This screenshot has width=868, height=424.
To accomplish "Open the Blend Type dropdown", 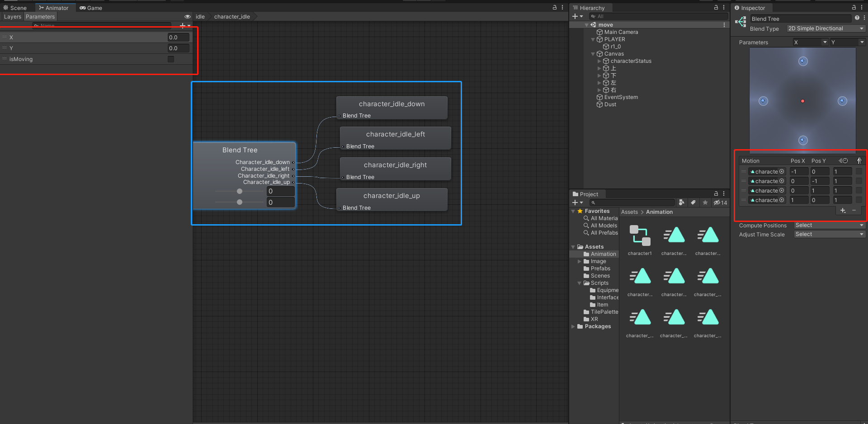I will coord(825,28).
